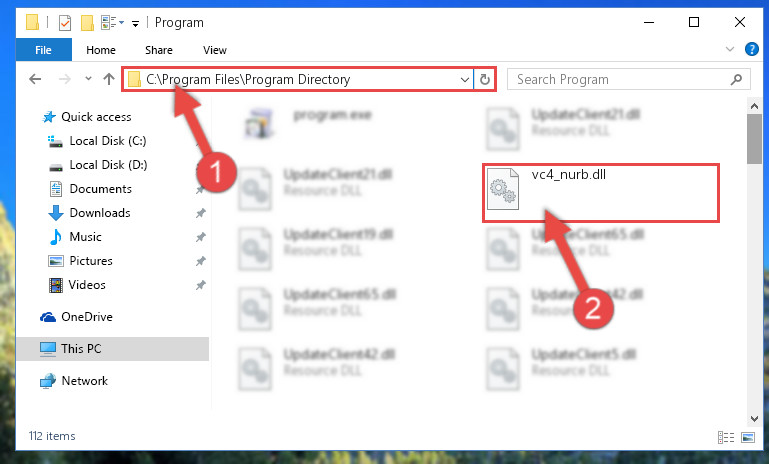The height and width of the screenshot is (464, 769).
Task: Switch to the View tab
Action: (215, 50)
